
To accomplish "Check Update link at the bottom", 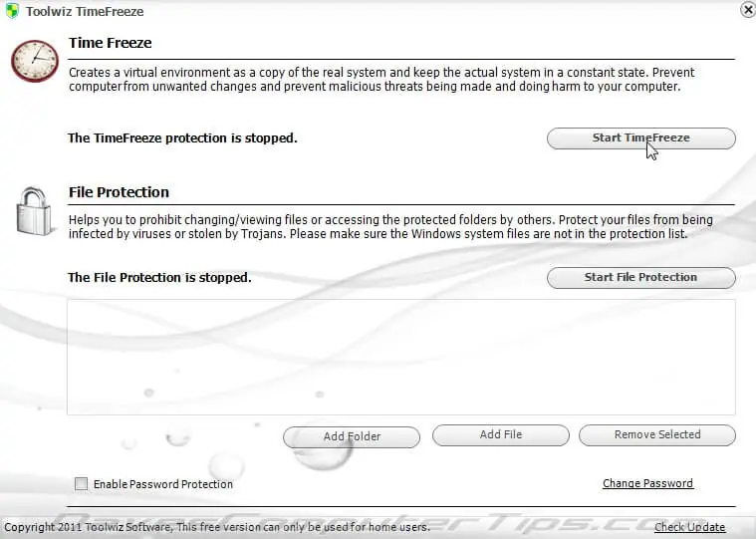I will click(x=689, y=527).
